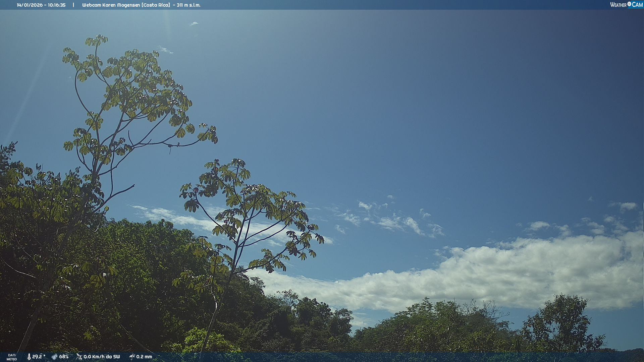Screen dimensions: 644x362
Task: Click the humidity water drops icon
Action: tap(54, 357)
